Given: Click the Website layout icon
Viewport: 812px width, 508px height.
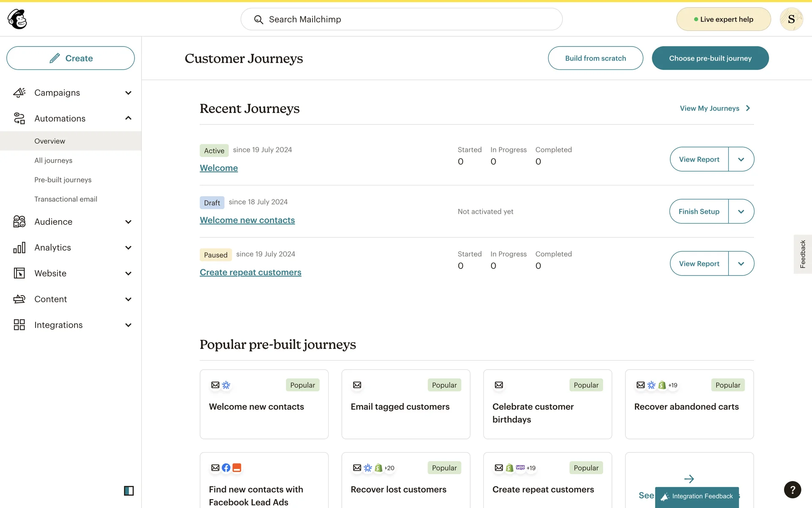Looking at the screenshot, I should (x=19, y=273).
